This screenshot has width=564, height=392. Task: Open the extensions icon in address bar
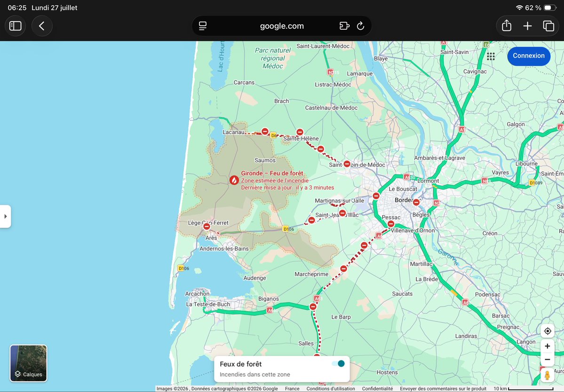click(x=344, y=26)
